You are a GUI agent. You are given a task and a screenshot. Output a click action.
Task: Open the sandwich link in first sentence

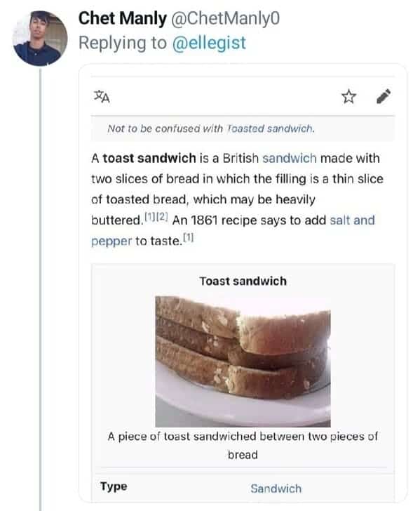point(290,159)
